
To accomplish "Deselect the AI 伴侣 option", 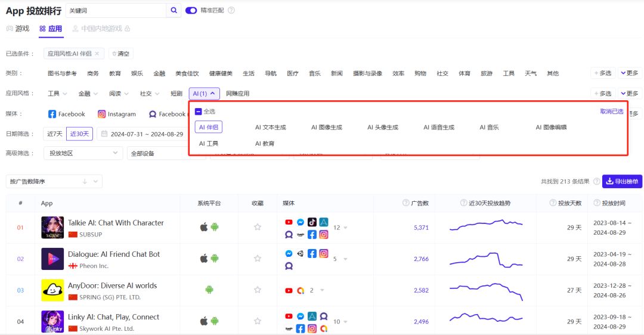I will (209, 127).
